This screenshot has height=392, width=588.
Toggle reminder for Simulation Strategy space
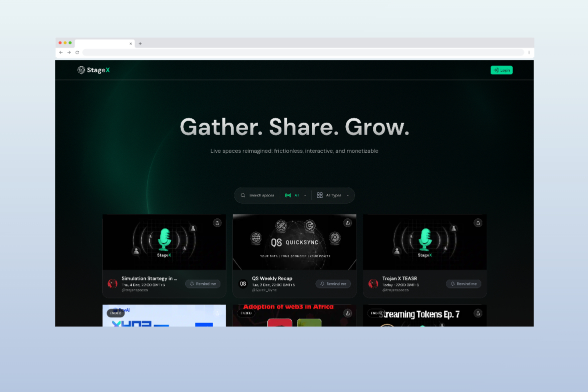(203, 284)
